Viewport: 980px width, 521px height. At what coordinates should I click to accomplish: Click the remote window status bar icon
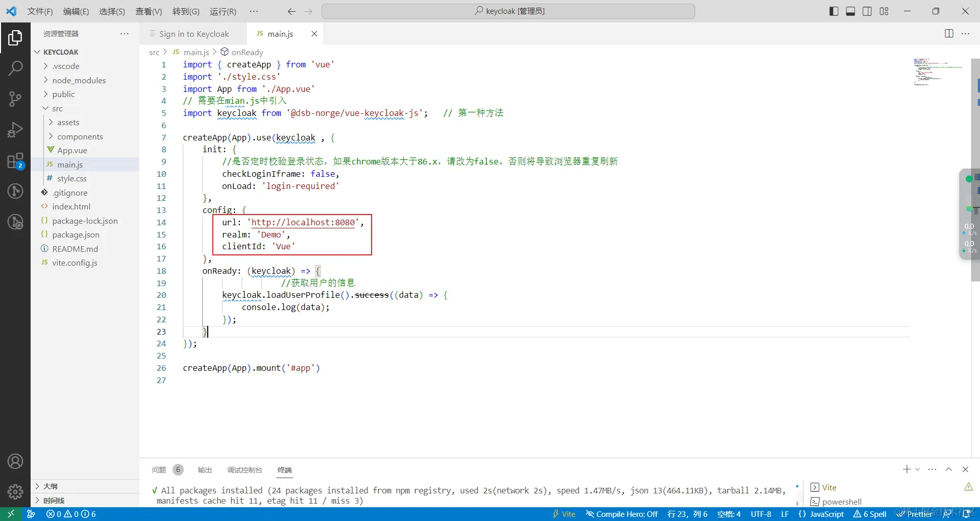pos(11,514)
